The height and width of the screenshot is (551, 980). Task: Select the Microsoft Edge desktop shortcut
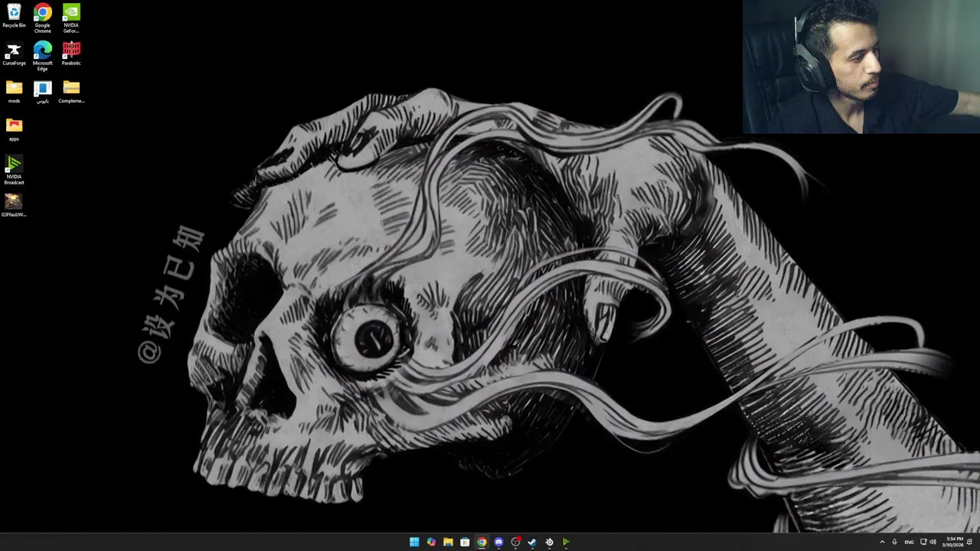tap(43, 57)
